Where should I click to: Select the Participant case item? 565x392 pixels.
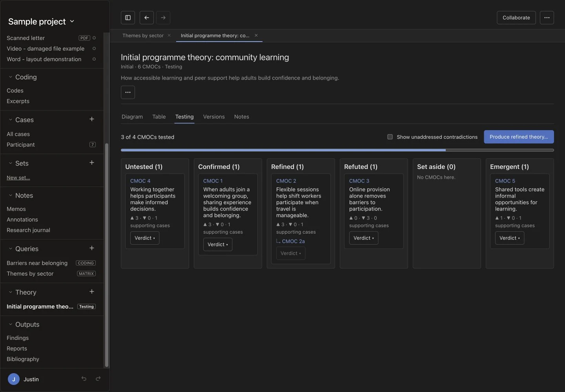click(21, 145)
